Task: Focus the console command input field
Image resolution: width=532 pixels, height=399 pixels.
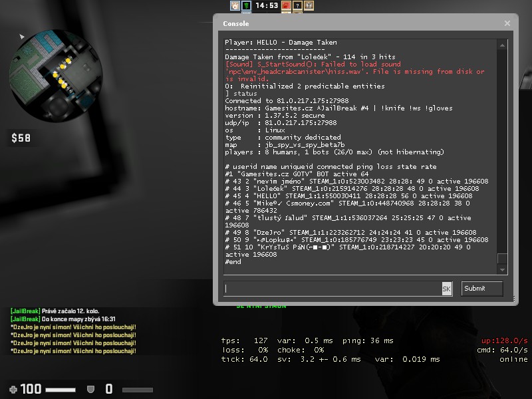Action: [x=332, y=289]
